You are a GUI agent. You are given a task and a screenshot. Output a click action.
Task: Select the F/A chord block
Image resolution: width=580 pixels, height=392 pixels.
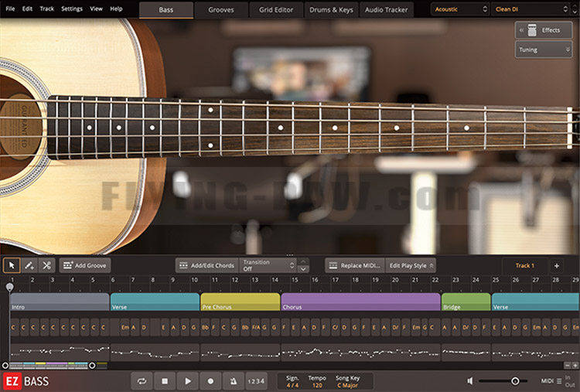256,327
